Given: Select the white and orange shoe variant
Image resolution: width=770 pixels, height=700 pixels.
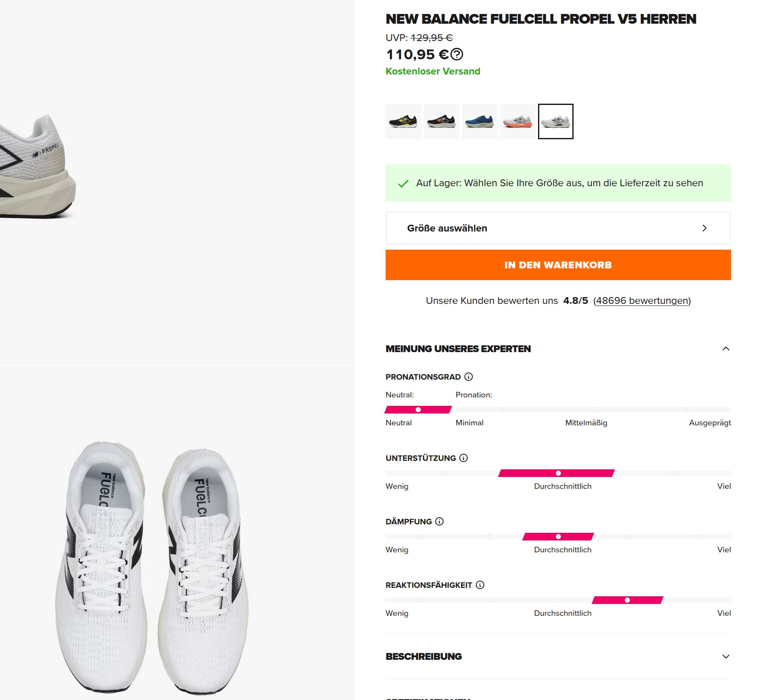Looking at the screenshot, I should [x=517, y=121].
